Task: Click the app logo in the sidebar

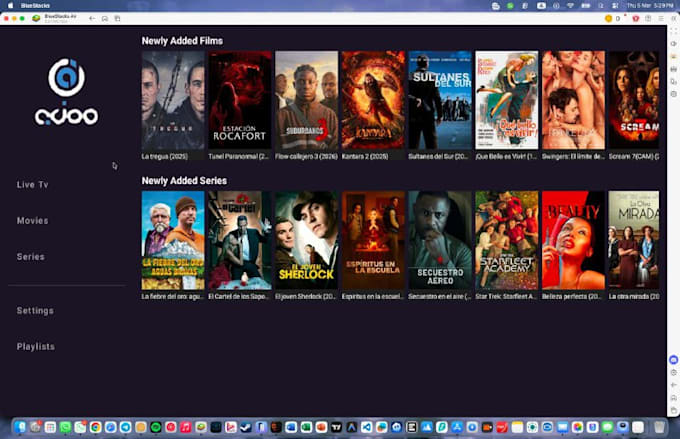Action: pyautogui.click(x=66, y=92)
